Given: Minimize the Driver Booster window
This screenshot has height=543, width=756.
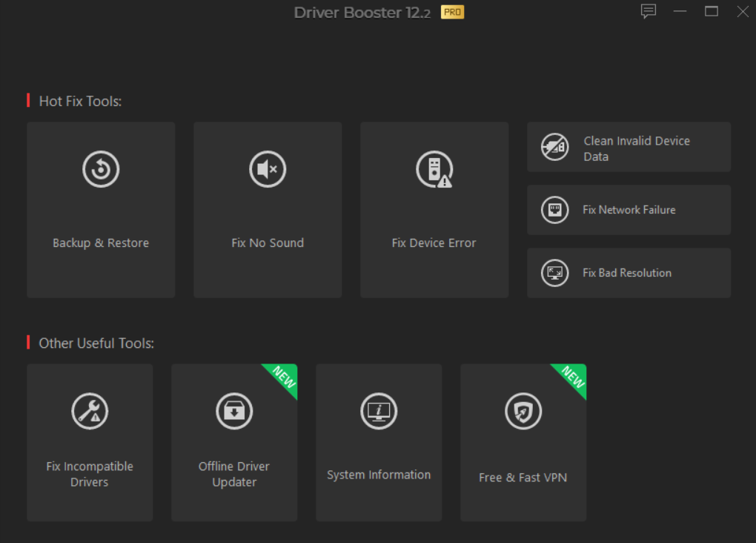Looking at the screenshot, I should click(x=680, y=11).
